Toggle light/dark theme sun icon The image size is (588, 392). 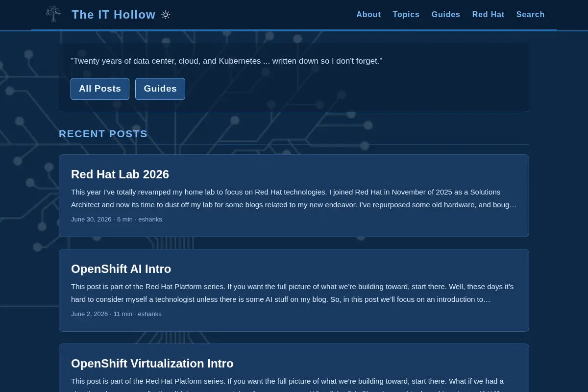(x=166, y=15)
